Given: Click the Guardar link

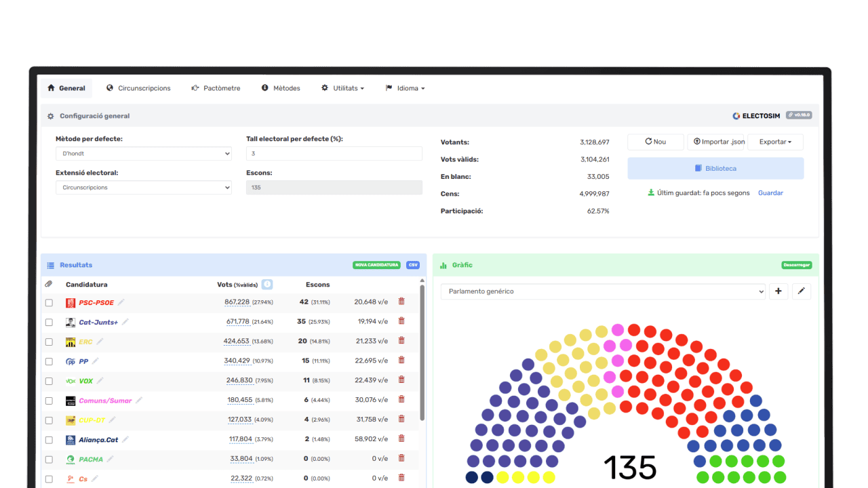Looking at the screenshot, I should 770,193.
